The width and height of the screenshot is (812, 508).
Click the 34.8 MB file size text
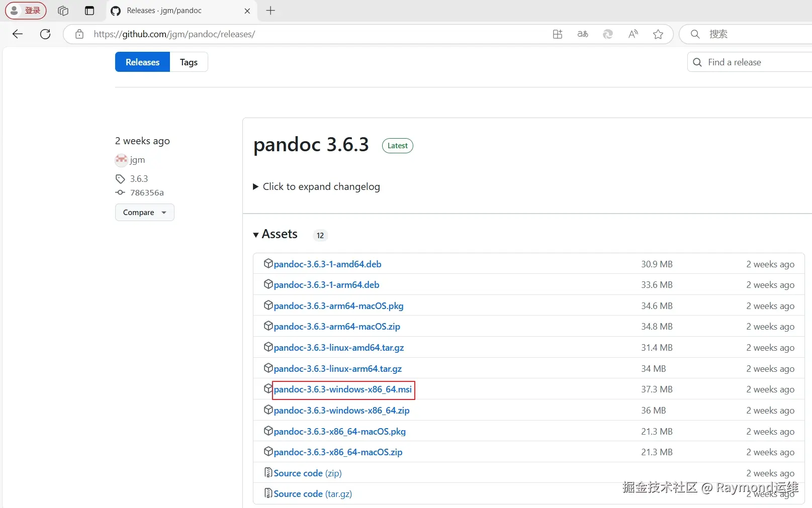[657, 327]
